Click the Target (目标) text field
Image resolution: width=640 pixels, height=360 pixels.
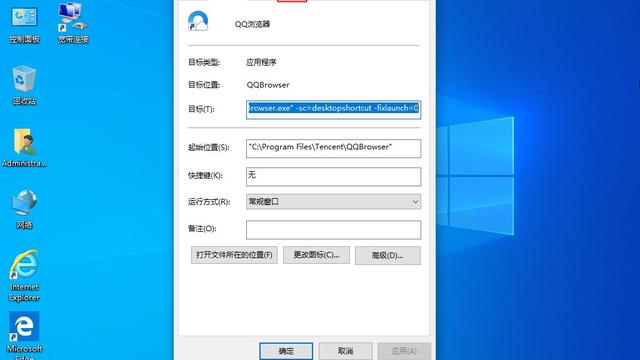pyautogui.click(x=333, y=109)
